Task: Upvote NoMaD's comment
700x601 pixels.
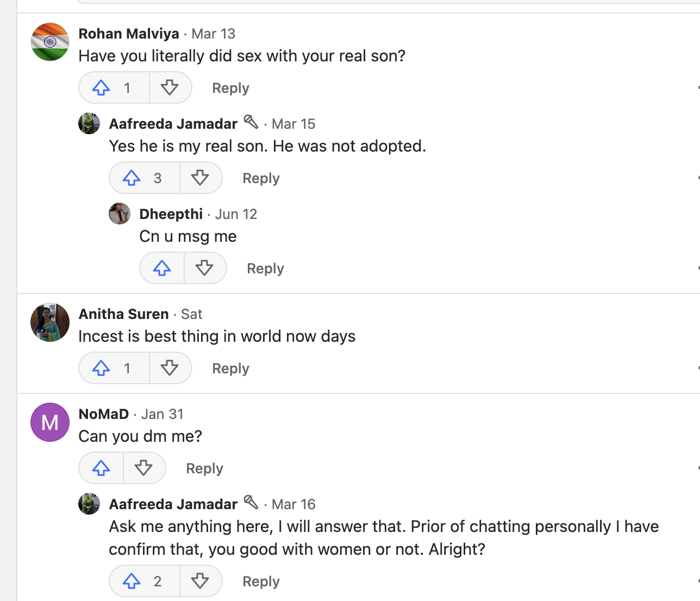Action: [102, 468]
